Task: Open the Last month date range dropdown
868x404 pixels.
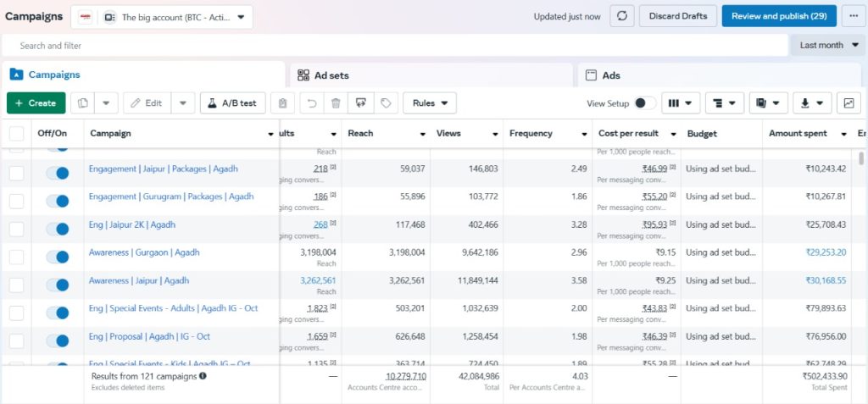Action: (x=829, y=46)
